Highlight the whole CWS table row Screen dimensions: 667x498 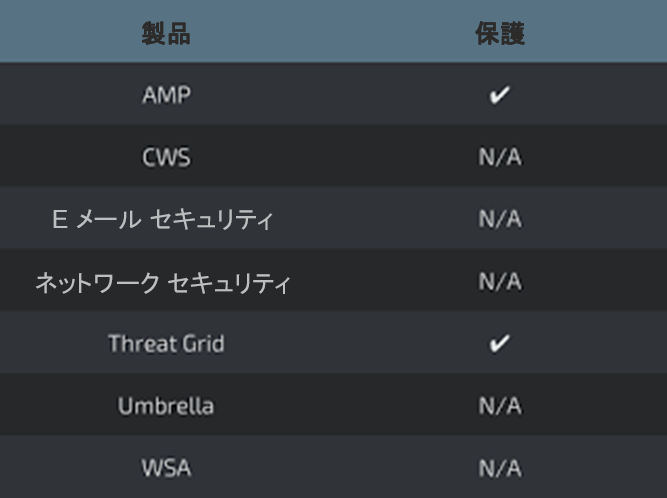click(333, 158)
